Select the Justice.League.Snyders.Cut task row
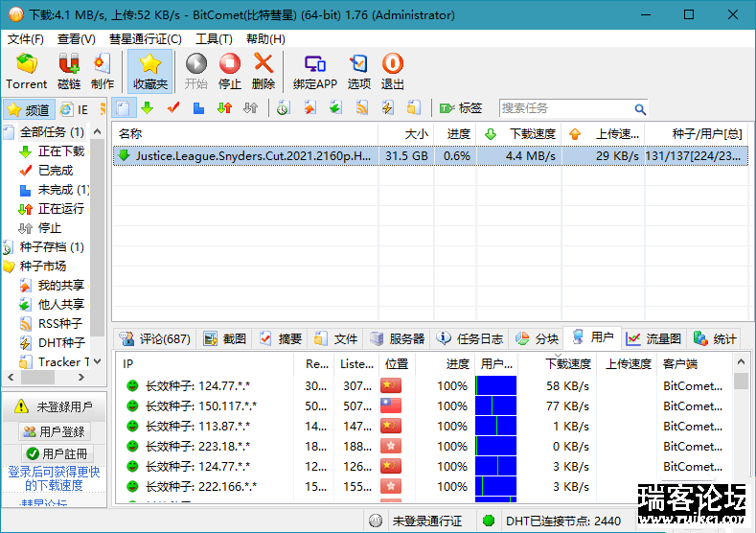Viewport: 756px width, 533px height. [430, 156]
